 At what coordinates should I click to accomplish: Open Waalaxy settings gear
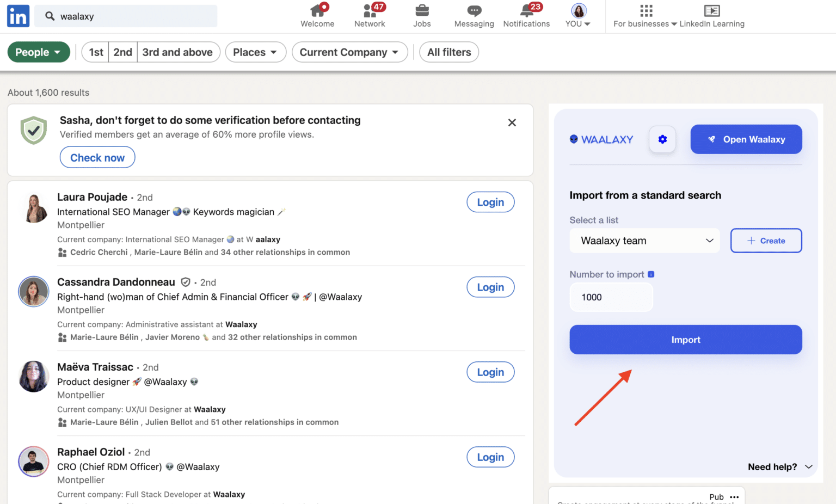click(662, 139)
